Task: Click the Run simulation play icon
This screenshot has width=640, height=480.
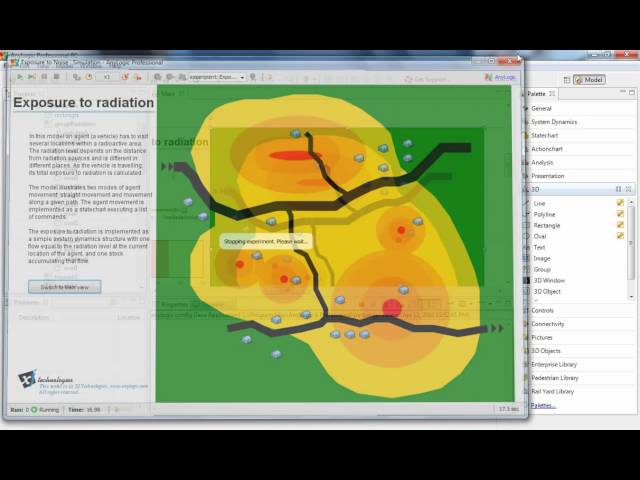Action: (x=20, y=77)
